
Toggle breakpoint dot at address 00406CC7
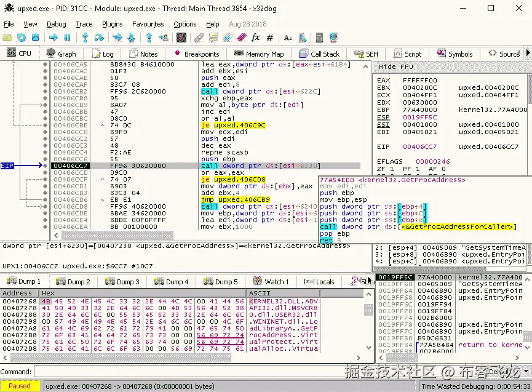click(45, 166)
